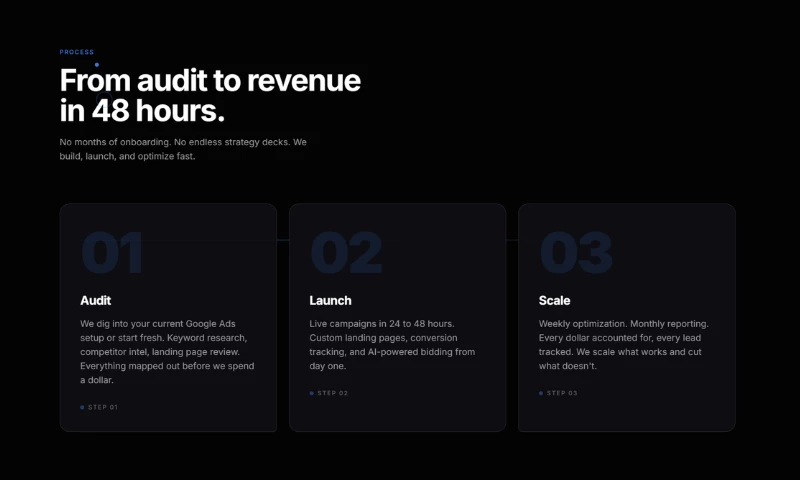This screenshot has width=800, height=480.
Task: Click the STEP 02 label text
Action: 333,393
